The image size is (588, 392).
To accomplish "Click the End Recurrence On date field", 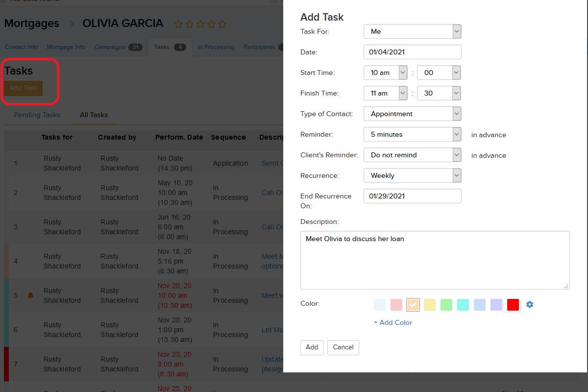I will click(413, 196).
